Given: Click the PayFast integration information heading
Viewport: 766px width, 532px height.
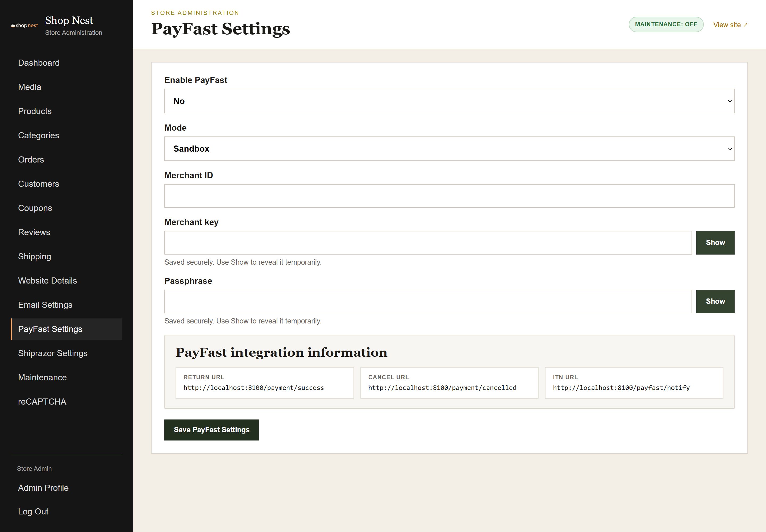Looking at the screenshot, I should tap(281, 353).
